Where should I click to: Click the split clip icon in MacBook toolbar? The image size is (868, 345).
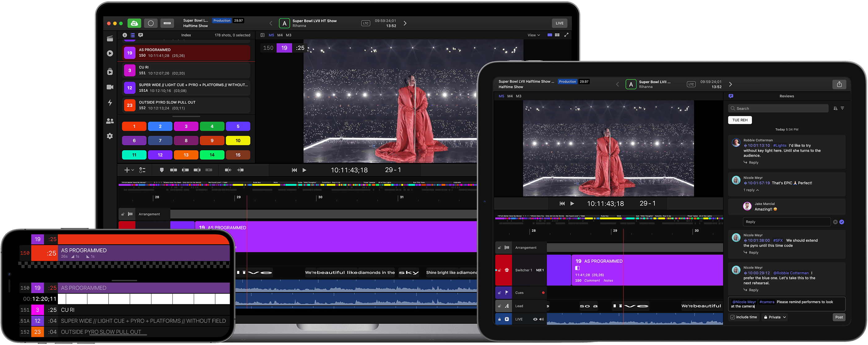pos(174,170)
